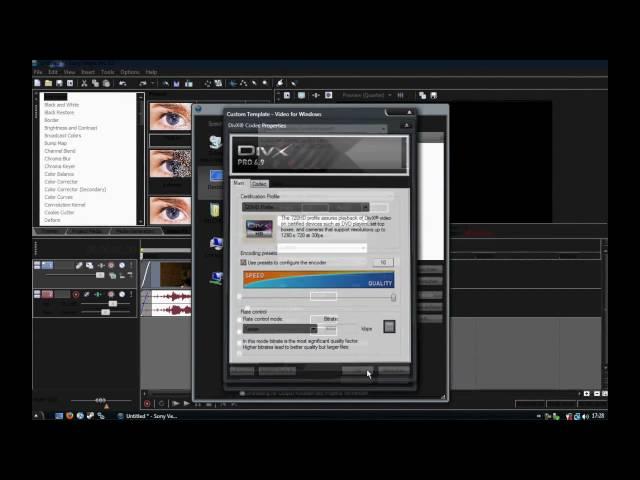This screenshot has height=480, width=640.
Task: Open the Help menu
Action: point(151,72)
